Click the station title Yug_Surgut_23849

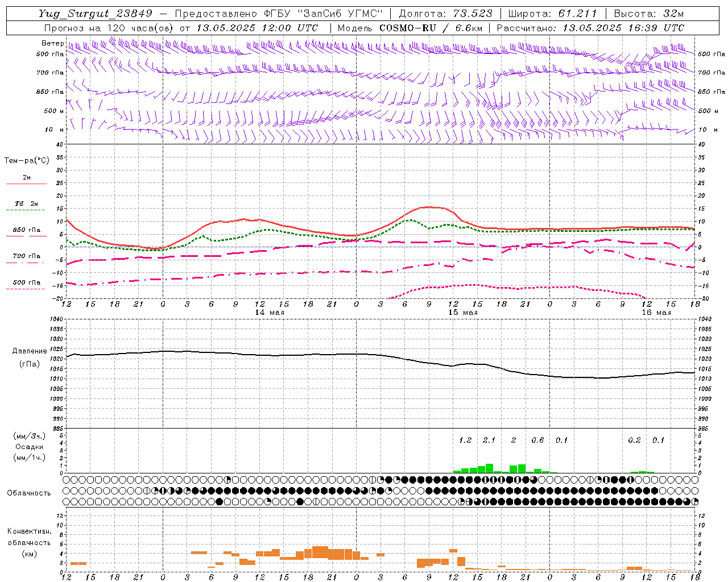click(95, 14)
